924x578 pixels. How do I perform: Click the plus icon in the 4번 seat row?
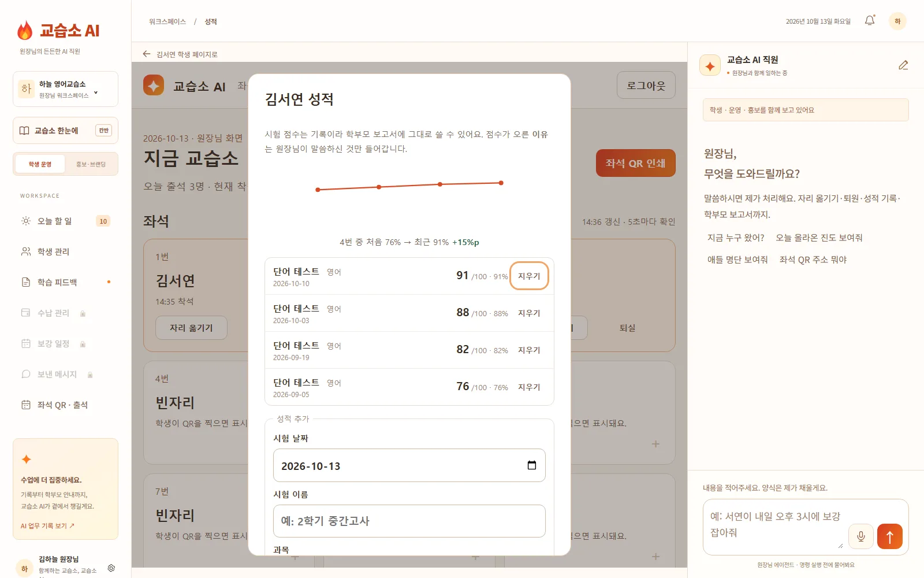655,444
